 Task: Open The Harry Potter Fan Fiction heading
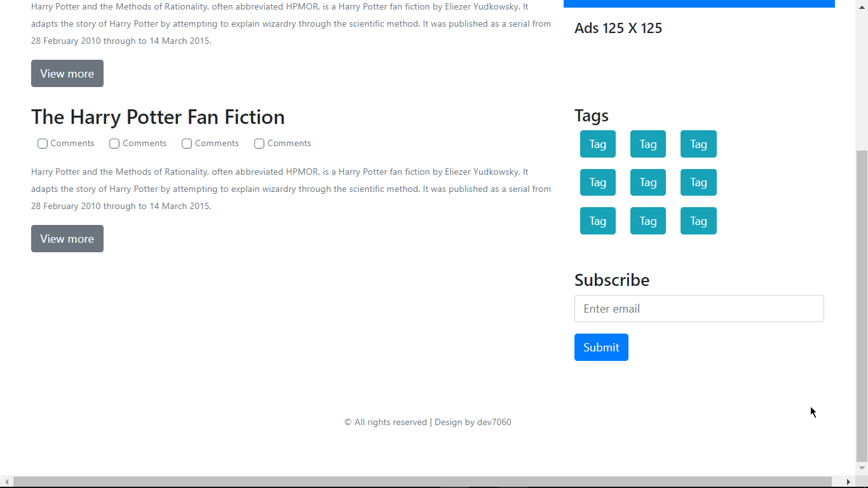click(158, 117)
